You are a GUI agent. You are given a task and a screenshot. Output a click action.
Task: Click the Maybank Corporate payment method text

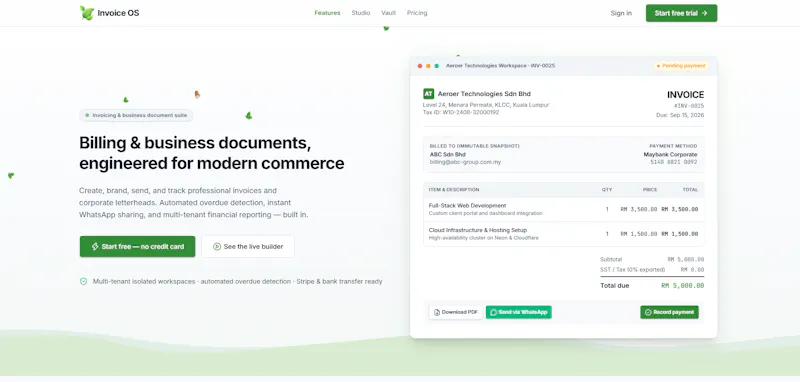(x=670, y=155)
